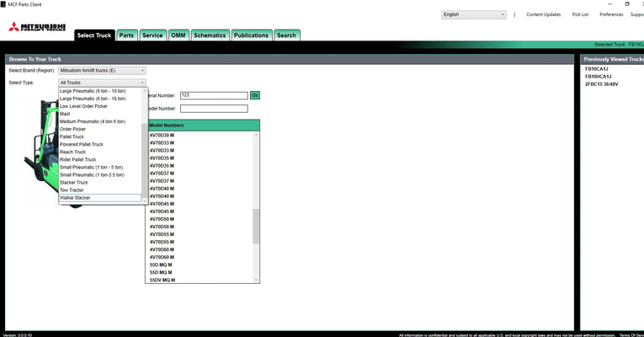Switch to the Parts tab

pos(126,35)
